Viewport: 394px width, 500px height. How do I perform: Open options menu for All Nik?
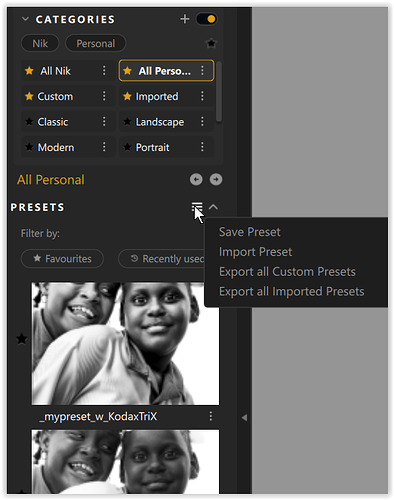pos(104,70)
